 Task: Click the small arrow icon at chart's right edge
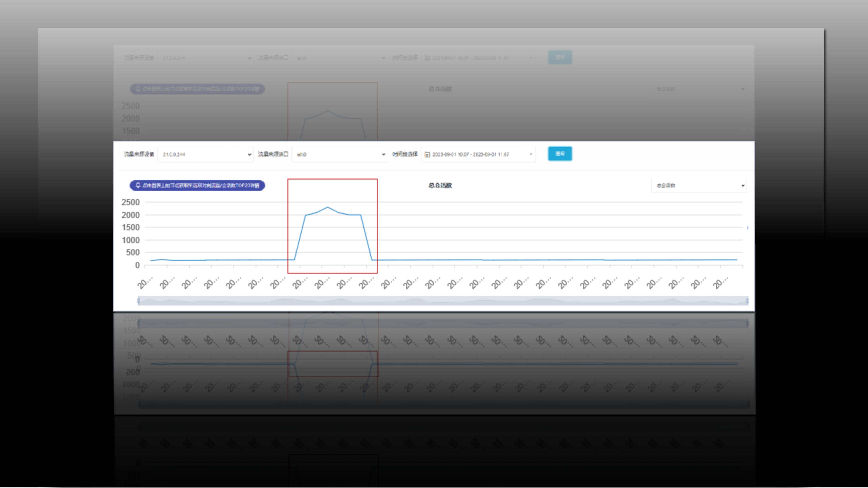point(748,228)
